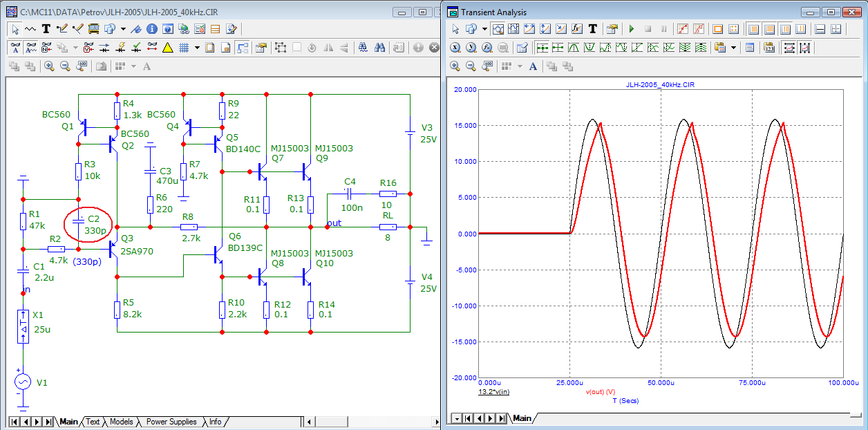
Task: Go to the first page tab in the schematic window
Action: click(x=15, y=422)
